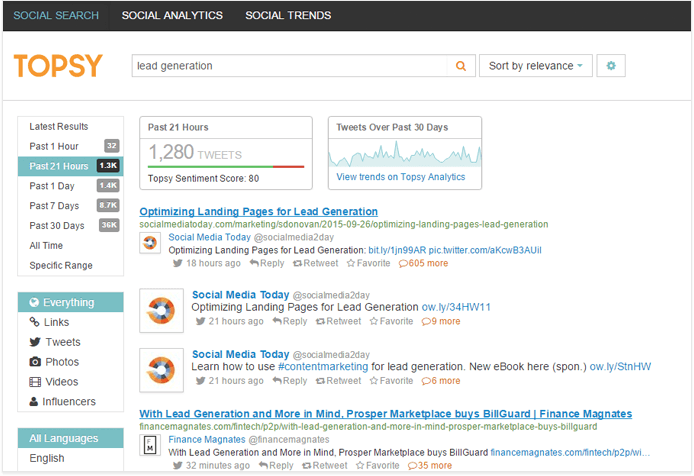Screen dimensions: 694x476
Task: Select All Languages filter
Action: pyautogui.click(x=71, y=438)
